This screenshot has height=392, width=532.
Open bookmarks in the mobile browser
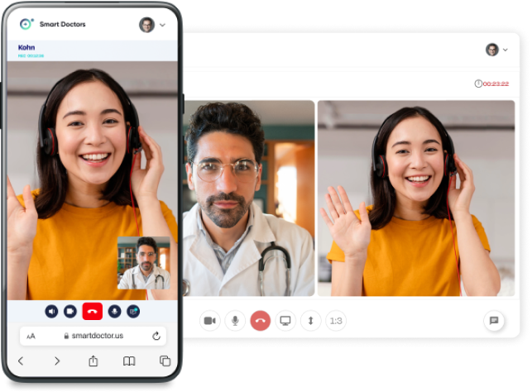coord(129,361)
